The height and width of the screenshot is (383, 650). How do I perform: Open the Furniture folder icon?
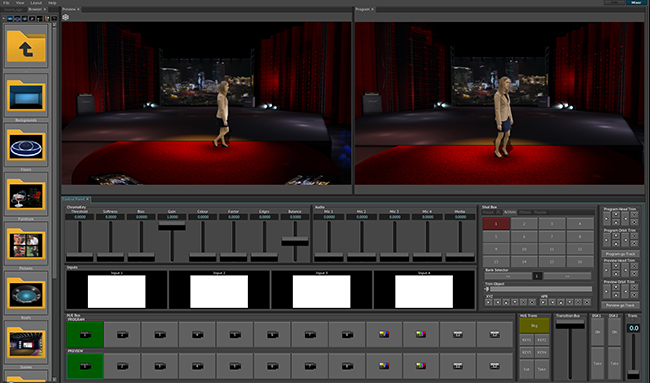[x=26, y=194]
